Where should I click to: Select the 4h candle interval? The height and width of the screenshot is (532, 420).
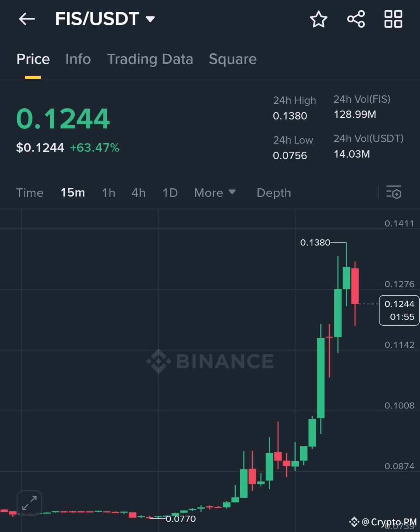pyautogui.click(x=138, y=193)
